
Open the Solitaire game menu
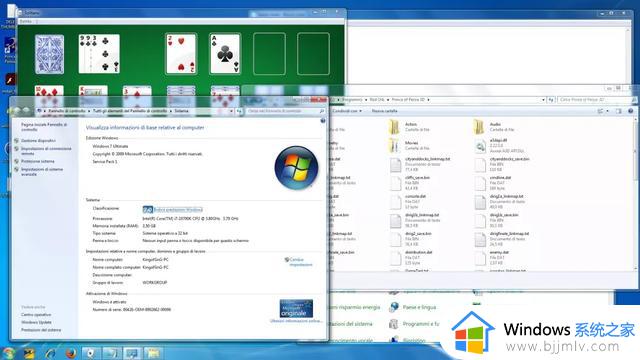click(26, 21)
